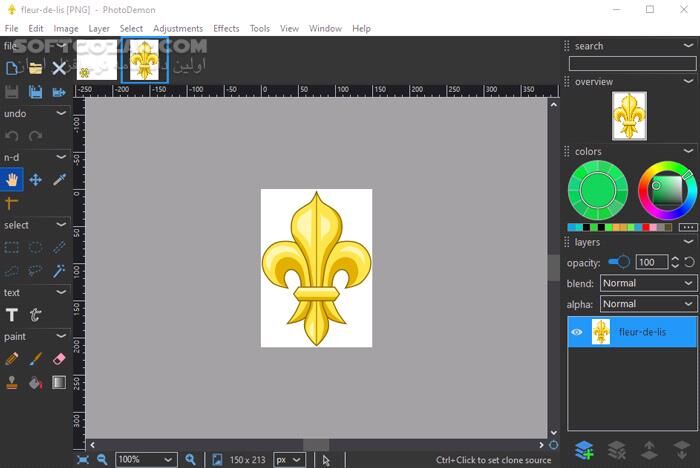Open the Adjustments menu
The height and width of the screenshot is (468, 700).
(x=178, y=29)
